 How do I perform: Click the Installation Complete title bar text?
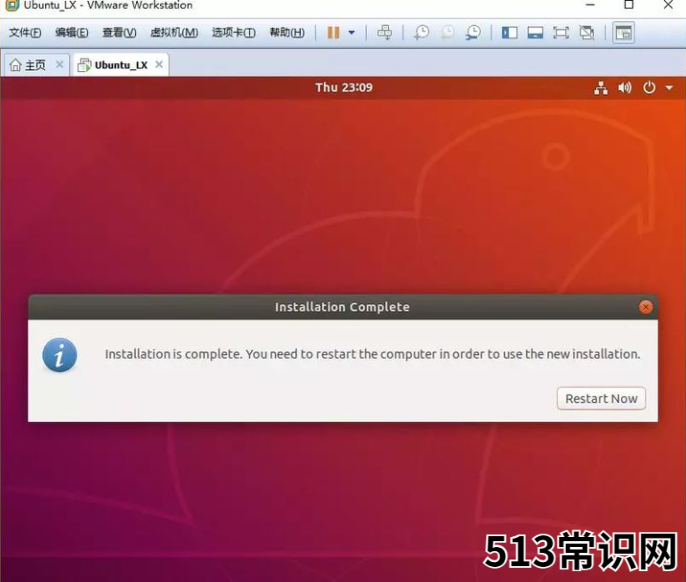coord(342,307)
